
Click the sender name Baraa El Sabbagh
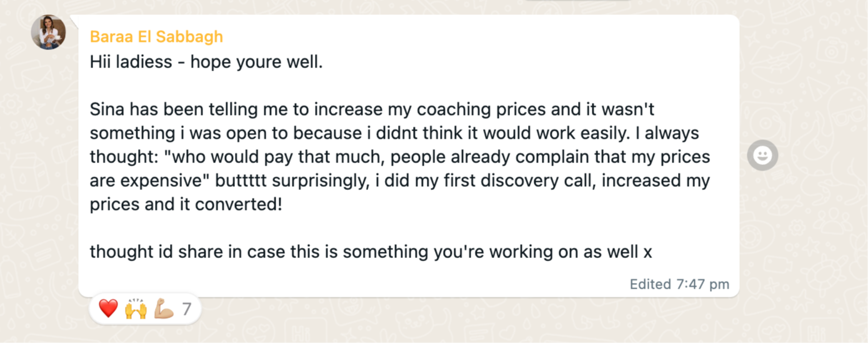pos(156,37)
